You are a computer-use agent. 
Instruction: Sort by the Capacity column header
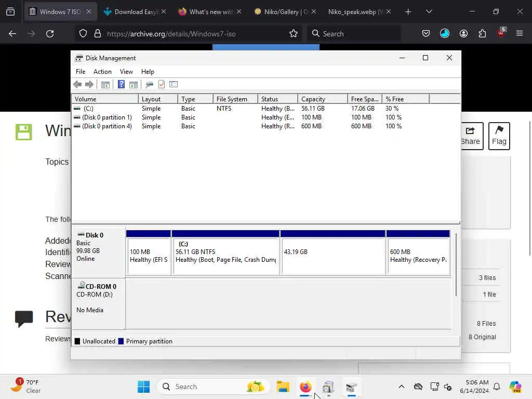(x=322, y=99)
